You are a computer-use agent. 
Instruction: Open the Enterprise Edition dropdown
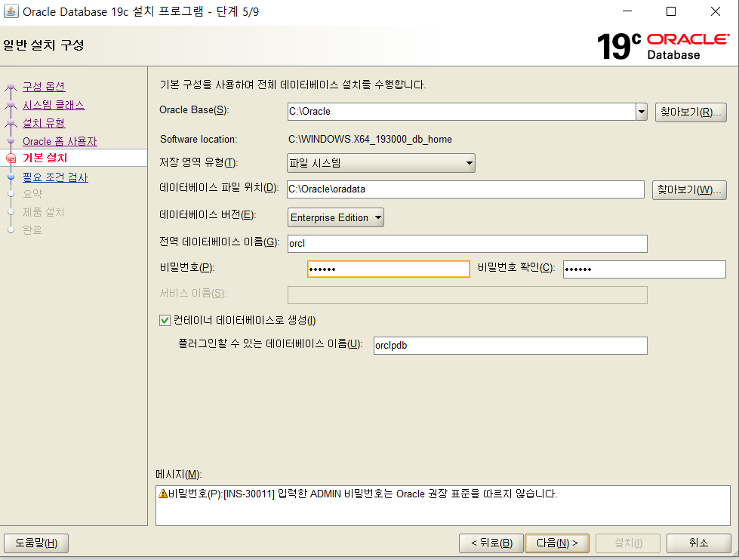point(336,217)
